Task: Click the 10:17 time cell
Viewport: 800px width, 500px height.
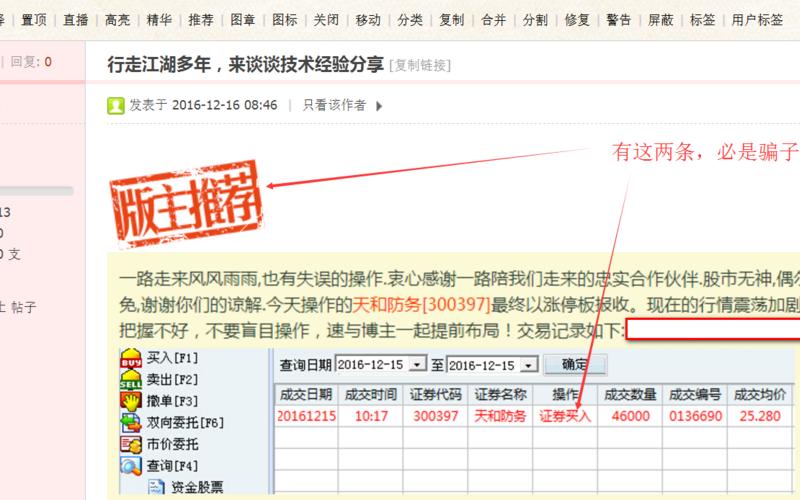Action: (x=371, y=416)
